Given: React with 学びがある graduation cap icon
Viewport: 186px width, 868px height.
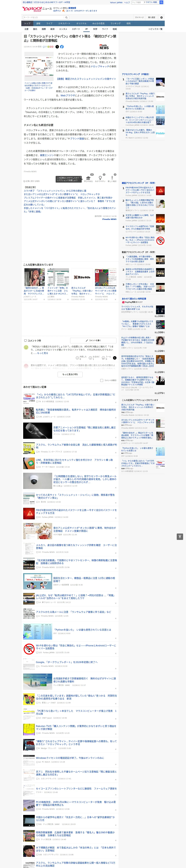Looking at the screenshot, I should (x=89, y=178).
